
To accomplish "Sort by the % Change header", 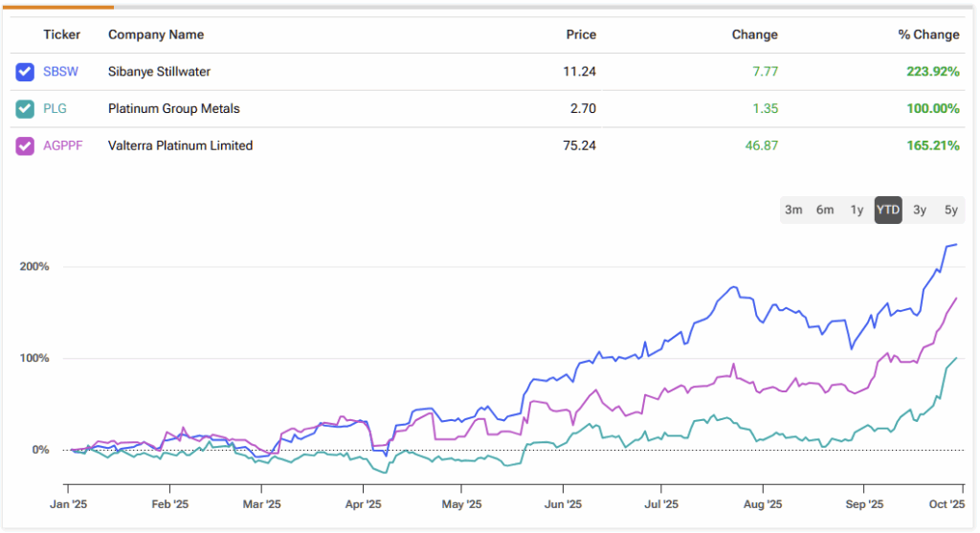I will 927,34.
